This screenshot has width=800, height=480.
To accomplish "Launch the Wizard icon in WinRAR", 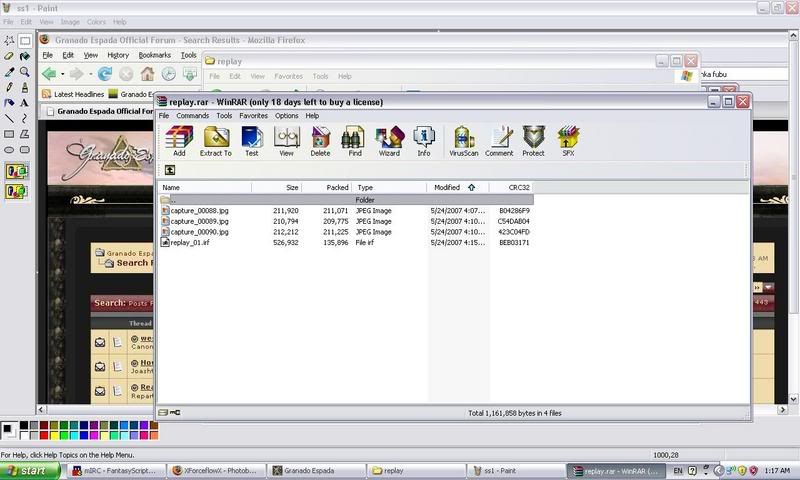I will (389, 141).
